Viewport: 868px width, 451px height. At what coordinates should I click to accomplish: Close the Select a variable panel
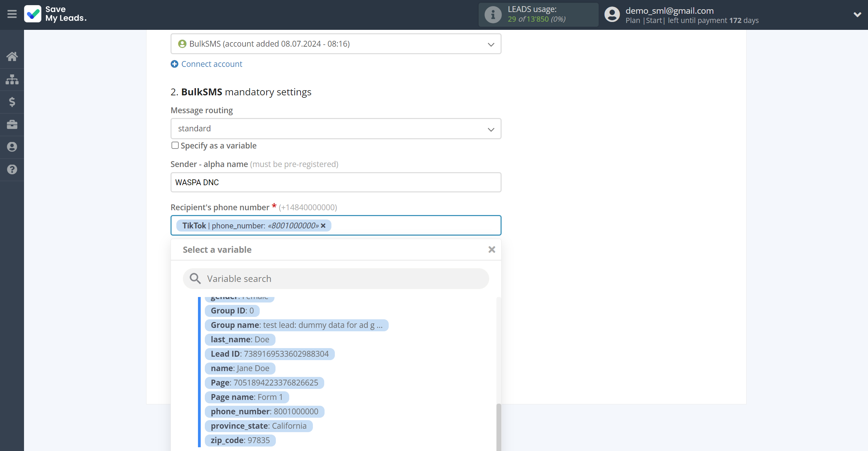pyautogui.click(x=492, y=250)
